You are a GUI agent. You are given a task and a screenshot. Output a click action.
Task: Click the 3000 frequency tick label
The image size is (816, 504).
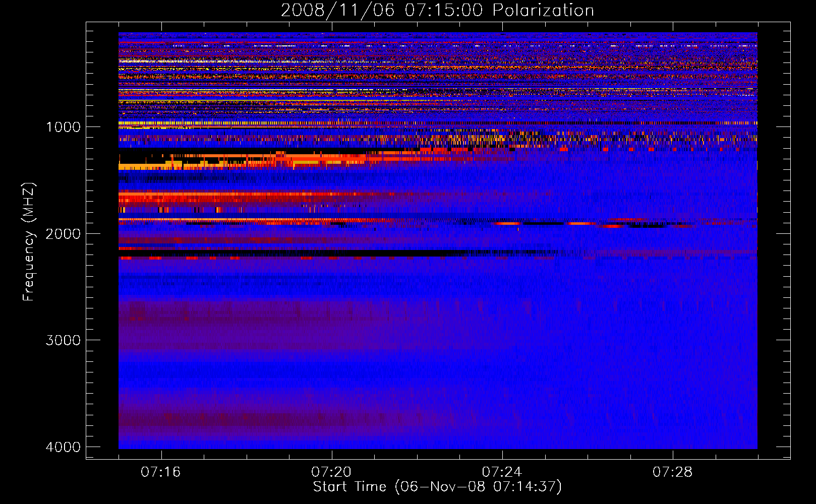(63, 340)
